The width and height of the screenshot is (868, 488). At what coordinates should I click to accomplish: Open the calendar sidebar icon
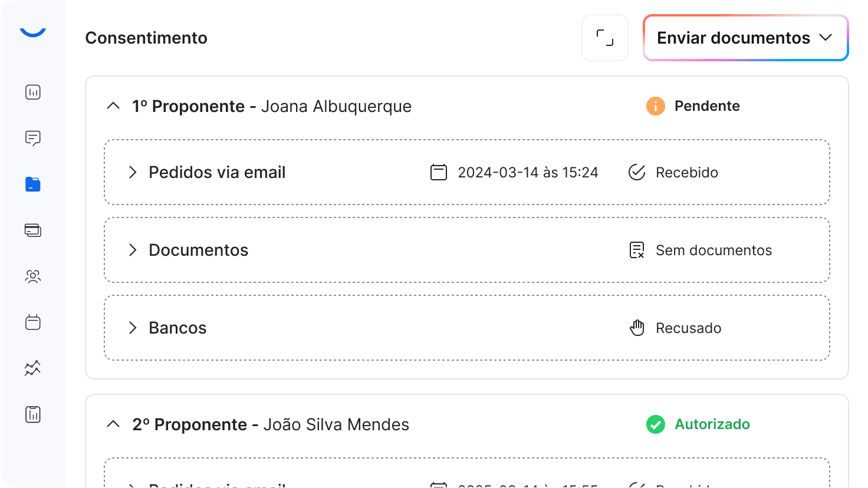33,322
